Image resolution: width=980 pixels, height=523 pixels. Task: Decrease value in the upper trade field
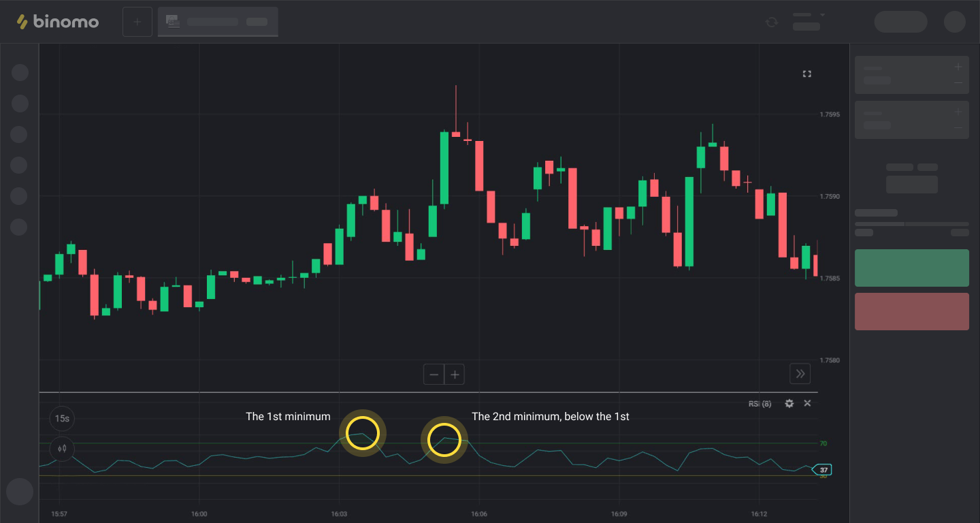[958, 83]
